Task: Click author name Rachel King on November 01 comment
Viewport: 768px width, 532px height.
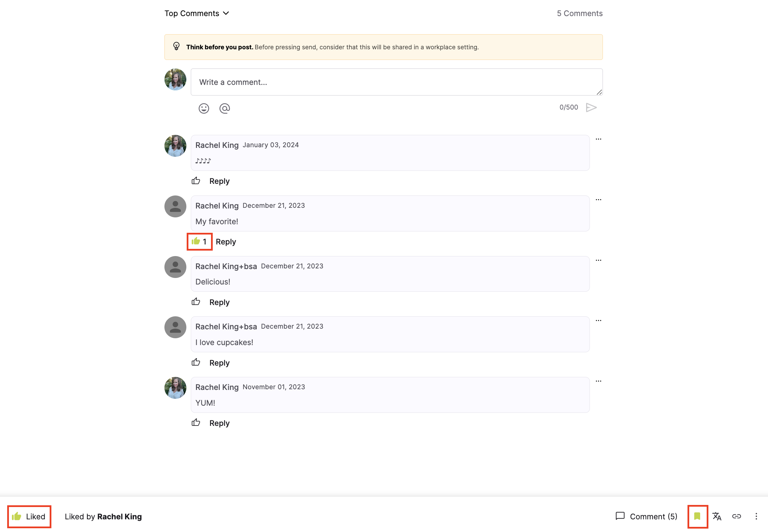Action: pyautogui.click(x=217, y=387)
